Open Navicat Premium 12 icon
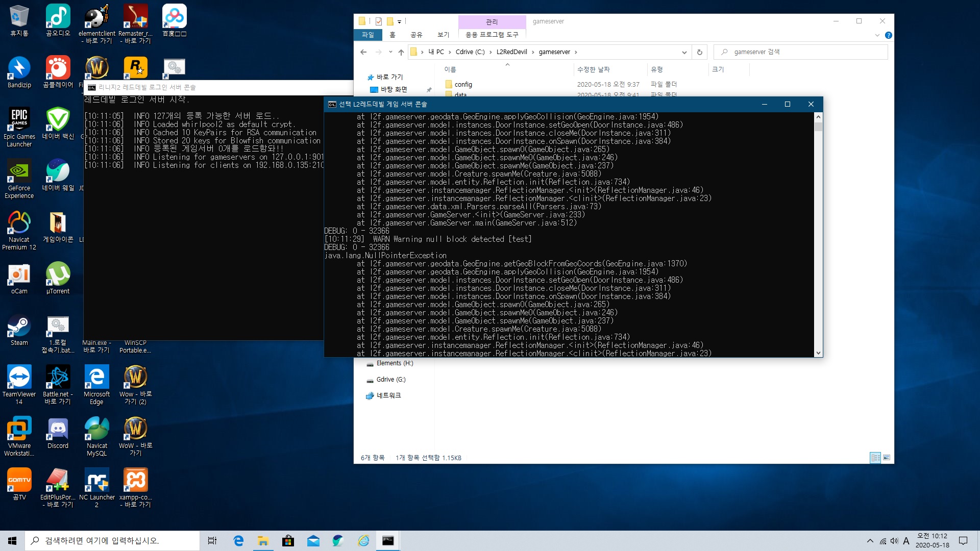 pos(19,230)
